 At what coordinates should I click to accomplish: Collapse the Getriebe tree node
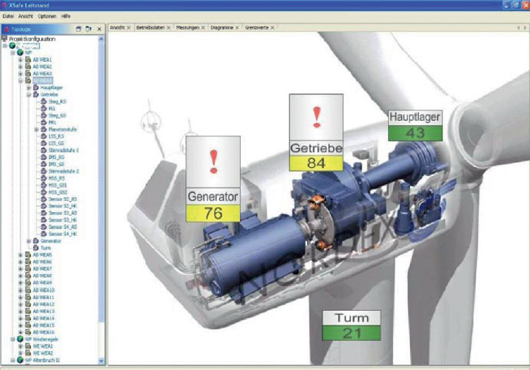[29, 95]
